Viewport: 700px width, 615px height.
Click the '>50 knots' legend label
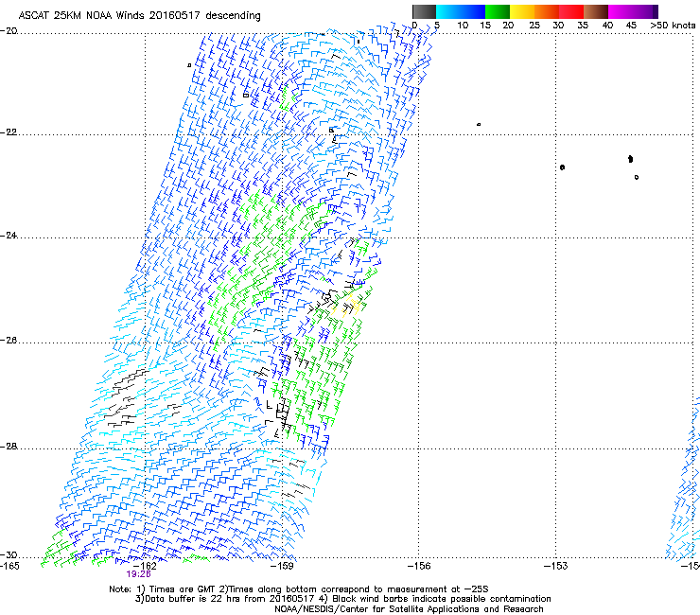pos(673,26)
